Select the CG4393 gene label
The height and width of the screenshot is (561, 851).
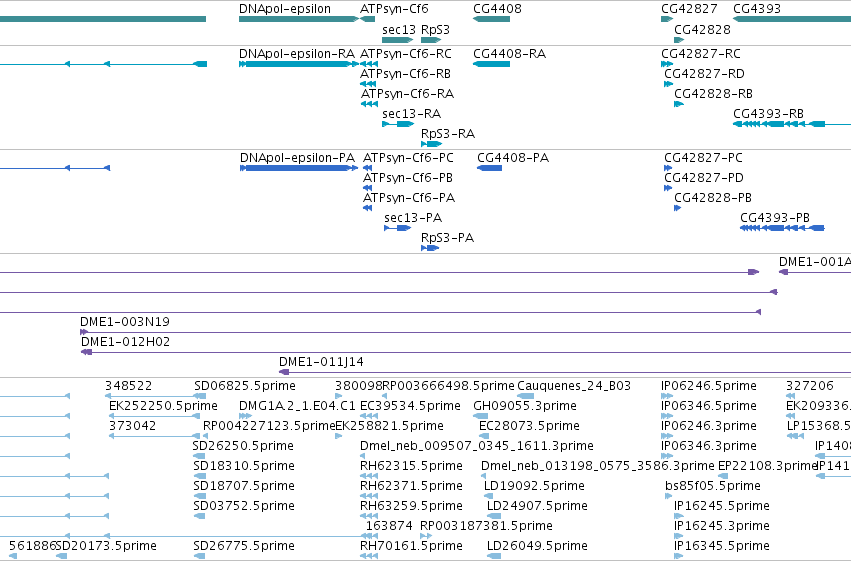[757, 9]
